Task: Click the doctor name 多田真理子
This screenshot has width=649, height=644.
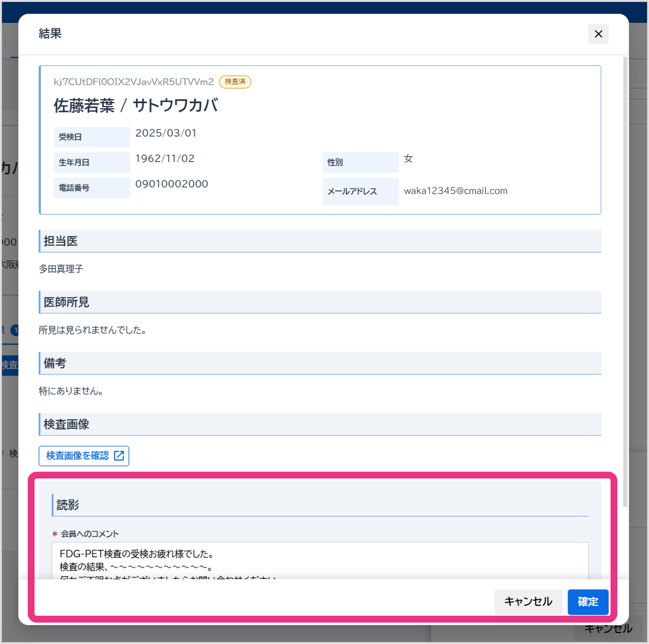Action: (61, 269)
